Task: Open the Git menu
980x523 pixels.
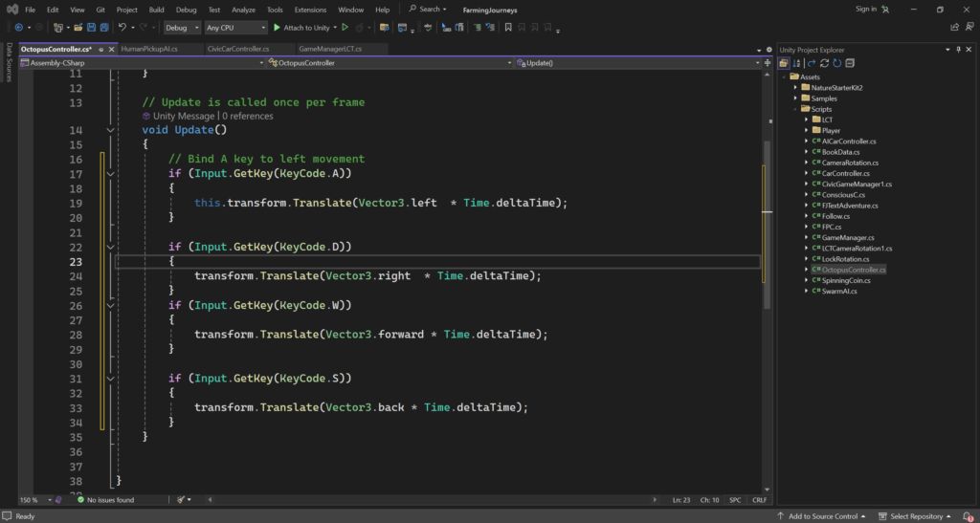Action: point(100,10)
